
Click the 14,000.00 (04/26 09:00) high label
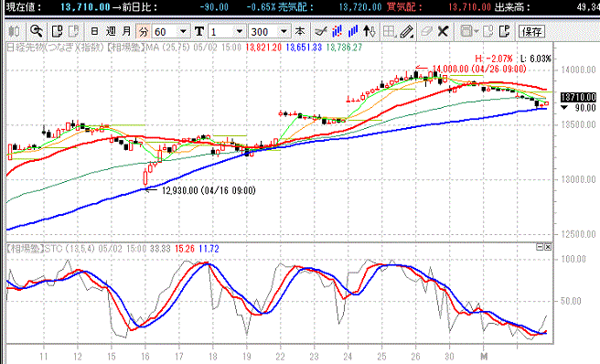[479, 69]
